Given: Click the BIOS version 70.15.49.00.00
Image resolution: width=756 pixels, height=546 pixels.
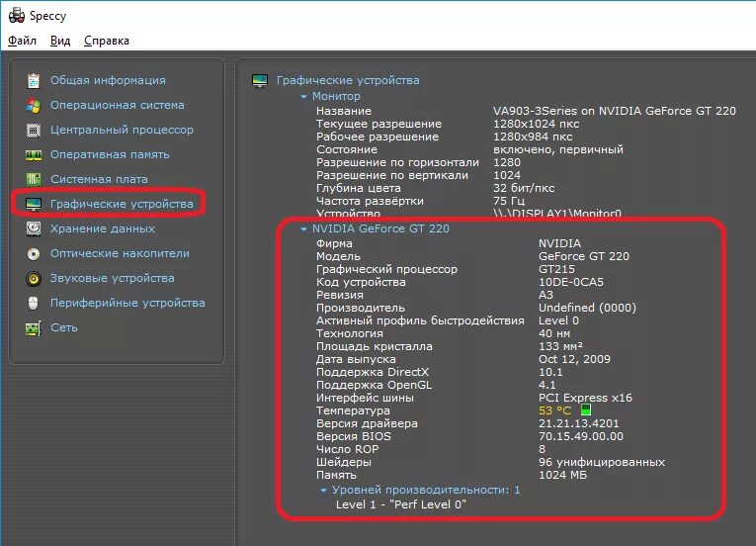Looking at the screenshot, I should [x=581, y=436].
